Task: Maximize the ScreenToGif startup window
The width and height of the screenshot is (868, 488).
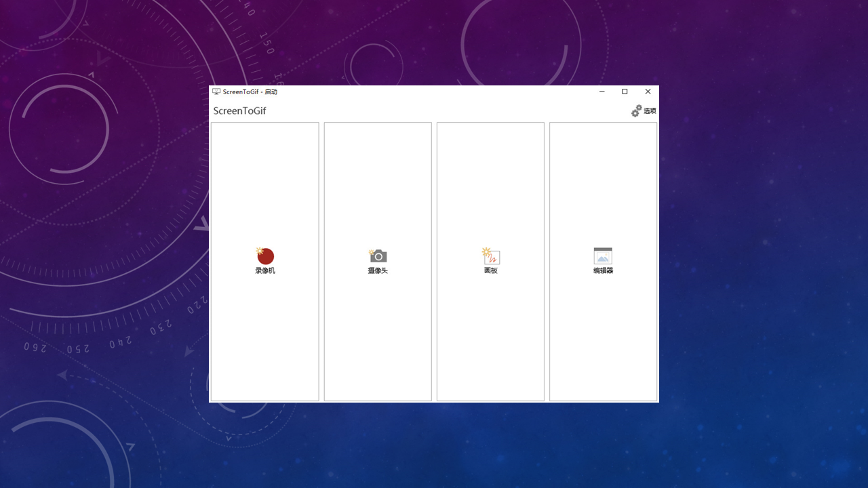Action: [625, 91]
